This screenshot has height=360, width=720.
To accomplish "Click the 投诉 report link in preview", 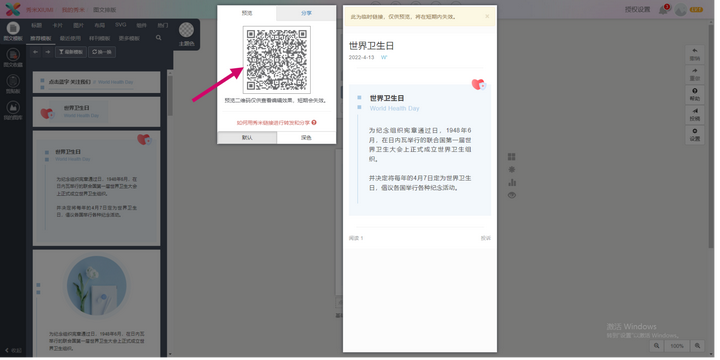I will click(x=486, y=238).
